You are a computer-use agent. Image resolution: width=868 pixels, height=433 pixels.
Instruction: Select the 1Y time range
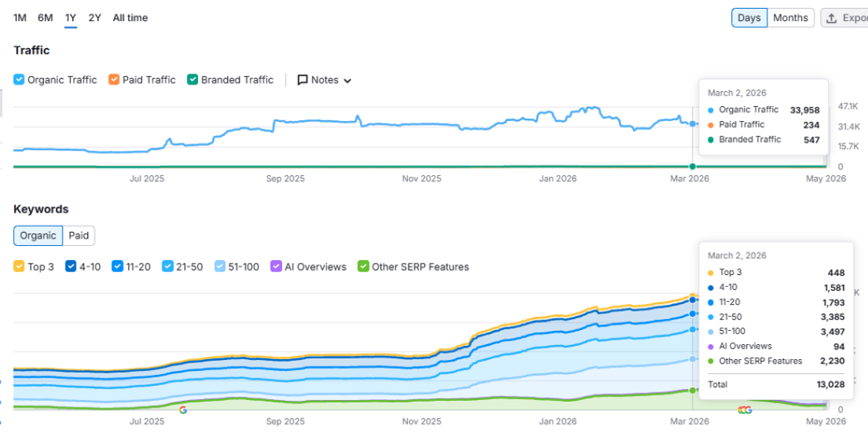tap(70, 18)
